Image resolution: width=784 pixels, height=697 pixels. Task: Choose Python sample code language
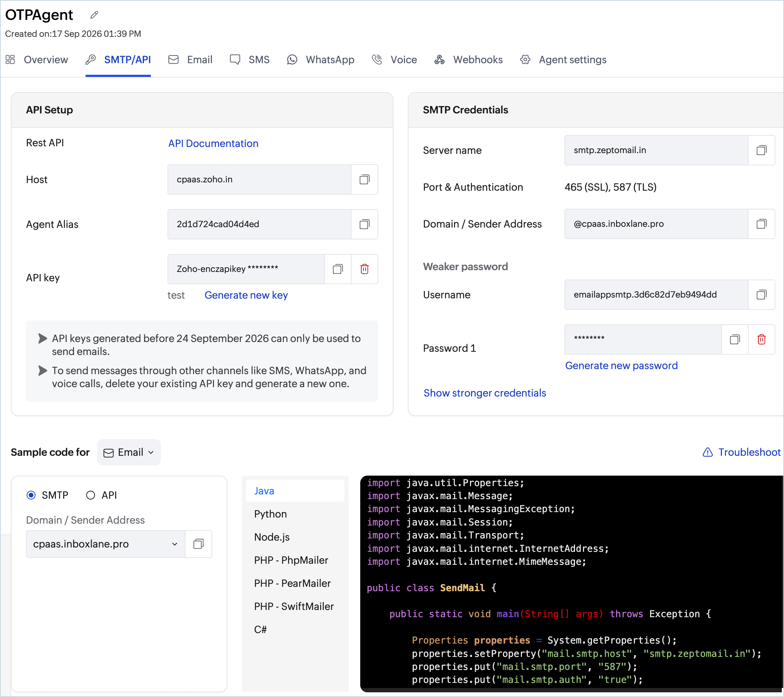(x=270, y=514)
